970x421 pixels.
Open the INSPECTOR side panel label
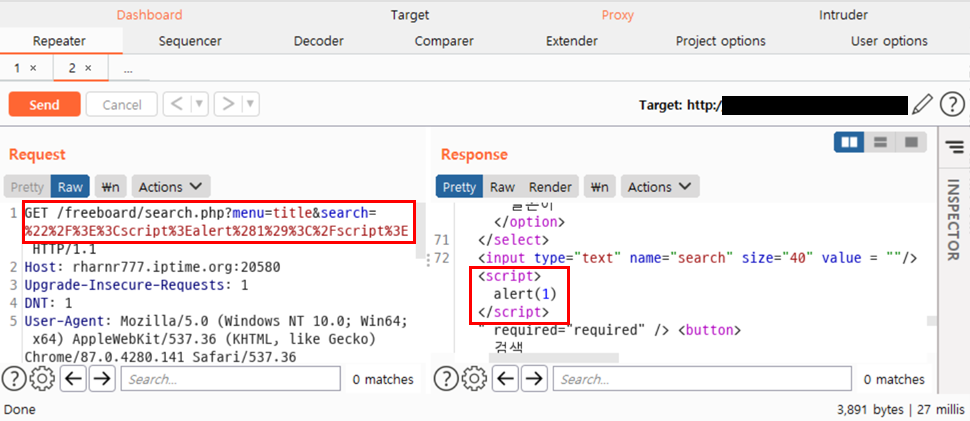[x=953, y=219]
